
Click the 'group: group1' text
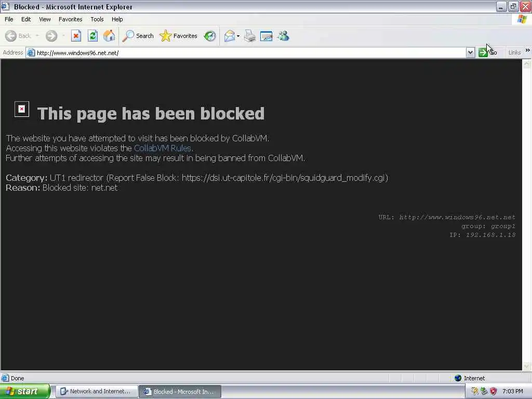pos(488,226)
